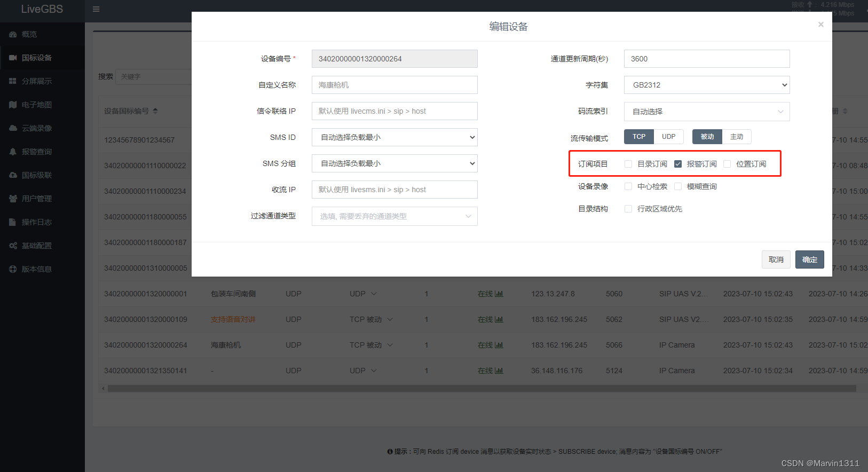Click the scrollbar left arrow under table

[x=103, y=389]
